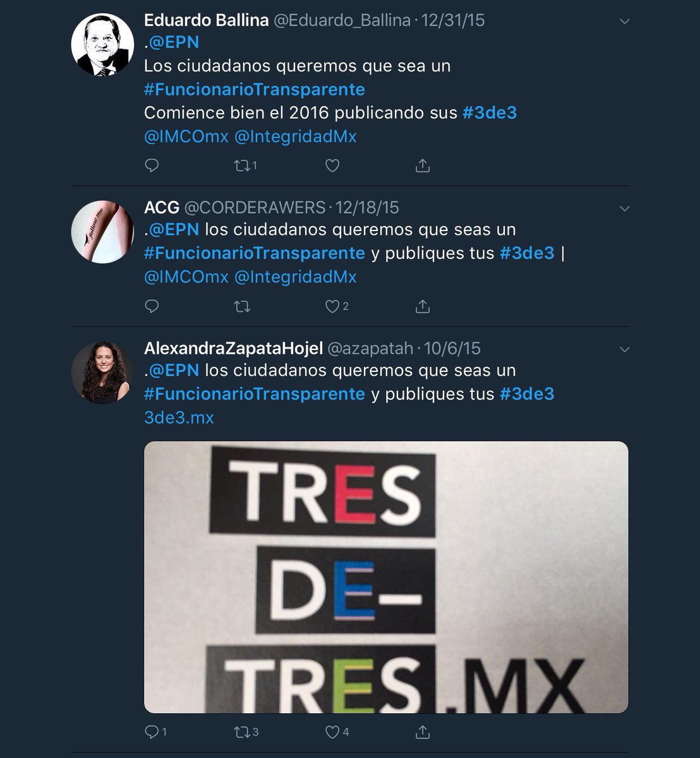Screen dimensions: 700x758
Task: Expand the chevron menu on ACG's tweet
Action: point(625,209)
